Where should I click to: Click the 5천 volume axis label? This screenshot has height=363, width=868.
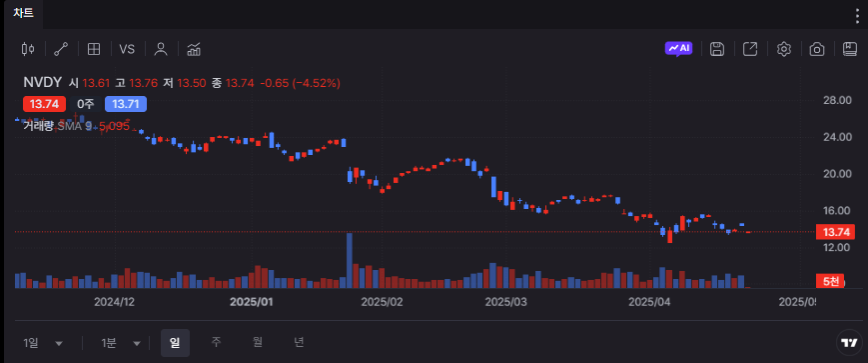tap(831, 282)
